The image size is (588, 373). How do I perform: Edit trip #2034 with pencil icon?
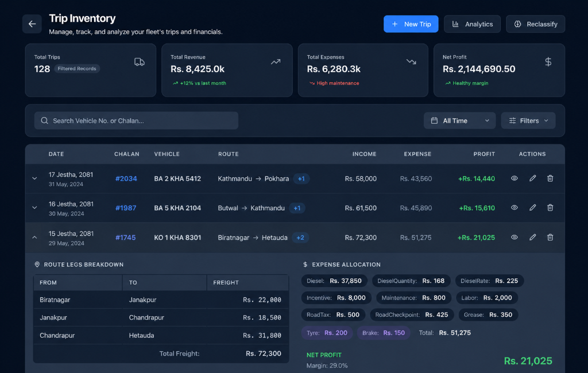532,178
